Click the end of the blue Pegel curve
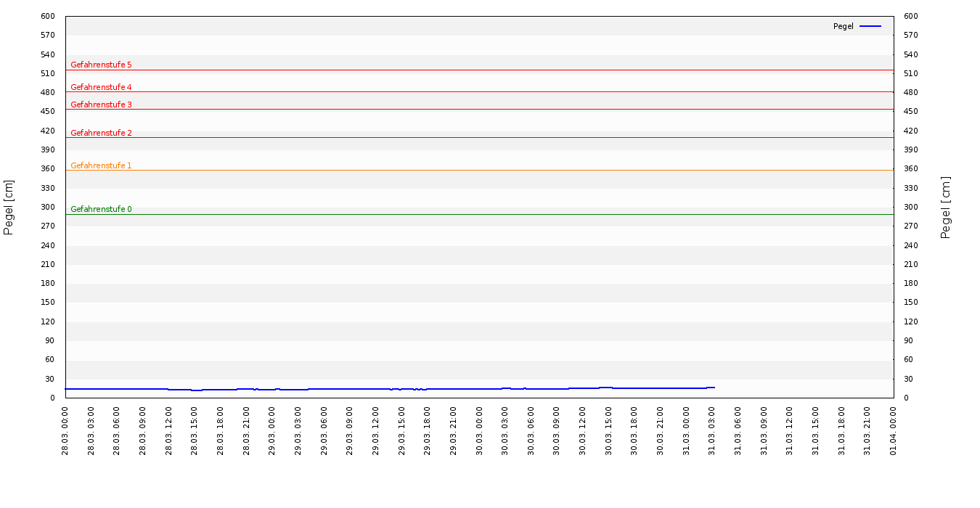 click(714, 388)
